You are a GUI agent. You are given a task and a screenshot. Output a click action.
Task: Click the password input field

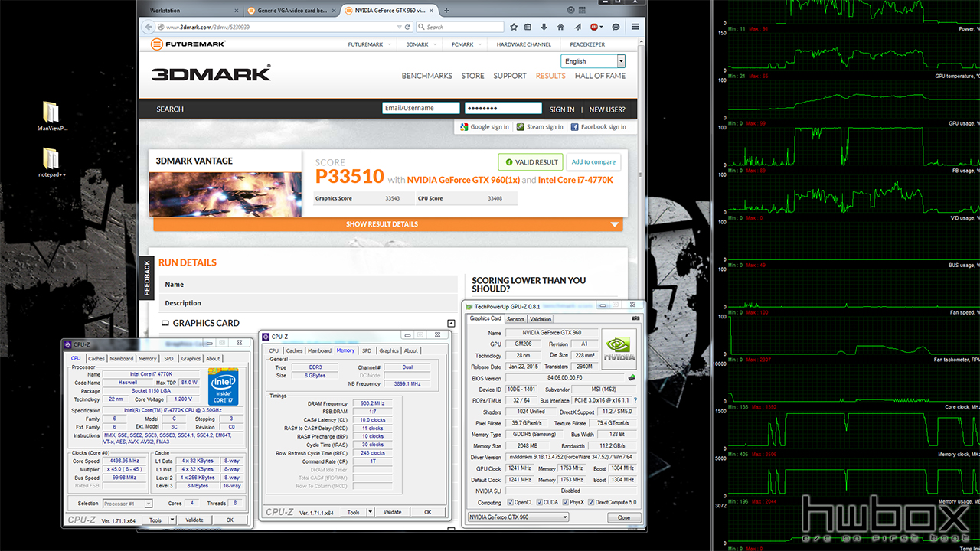[x=503, y=109]
